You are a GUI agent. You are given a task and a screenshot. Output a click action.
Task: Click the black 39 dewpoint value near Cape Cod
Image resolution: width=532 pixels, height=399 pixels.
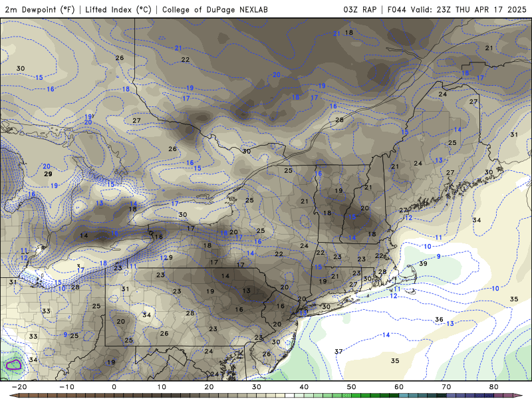[423, 263]
